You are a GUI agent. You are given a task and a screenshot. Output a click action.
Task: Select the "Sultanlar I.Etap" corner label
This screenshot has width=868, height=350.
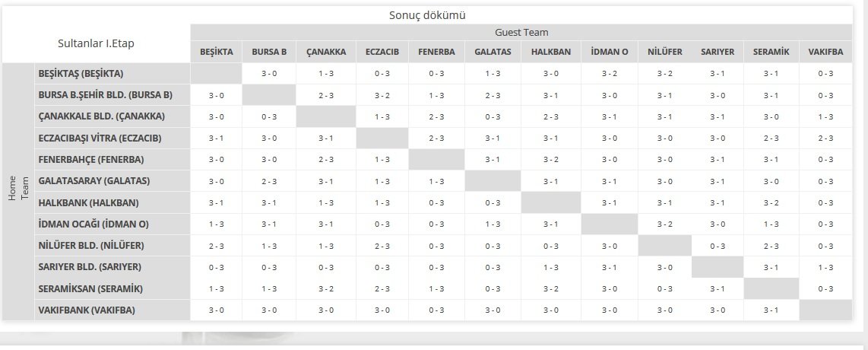pyautogui.click(x=96, y=43)
